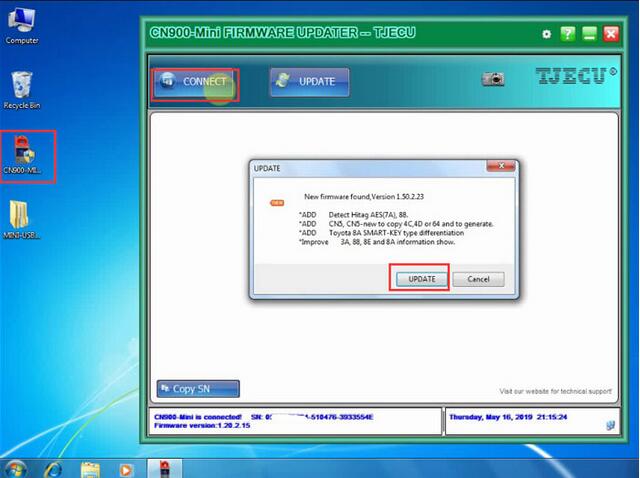Confirm the firmware with the dialog's UPDATE button
The height and width of the screenshot is (478, 640).
422,279
